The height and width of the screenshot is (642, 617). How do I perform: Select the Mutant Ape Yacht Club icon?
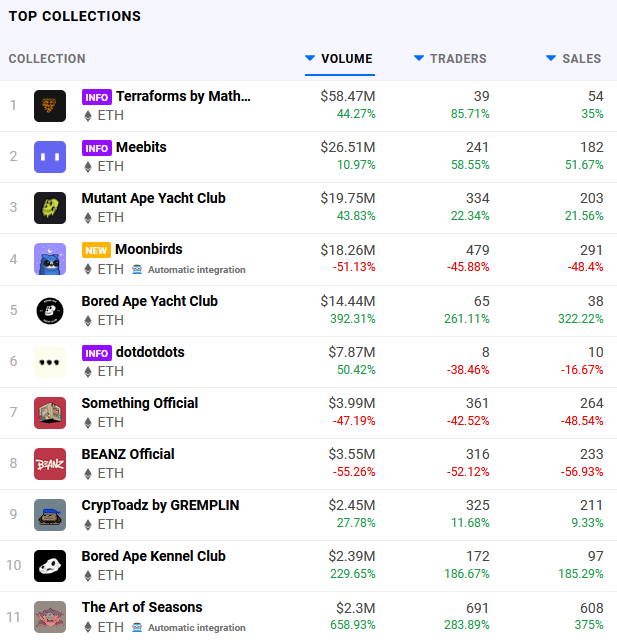[x=50, y=208]
